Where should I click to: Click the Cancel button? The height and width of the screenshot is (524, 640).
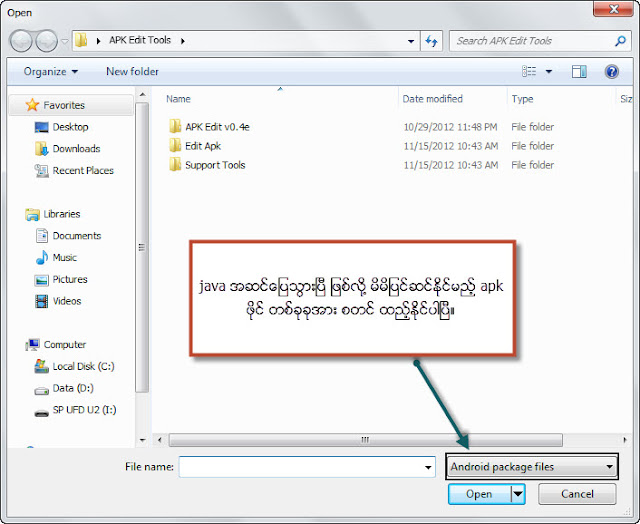pyautogui.click(x=577, y=494)
